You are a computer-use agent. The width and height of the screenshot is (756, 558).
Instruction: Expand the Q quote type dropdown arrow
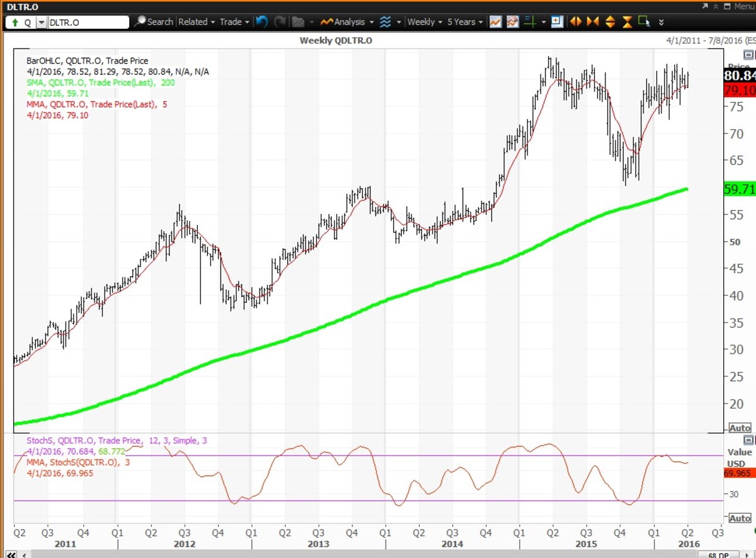[42, 22]
